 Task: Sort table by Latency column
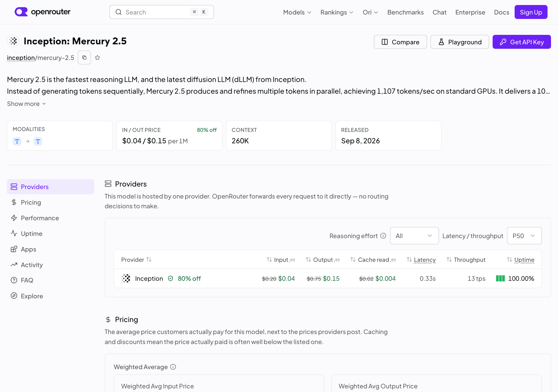click(421, 260)
